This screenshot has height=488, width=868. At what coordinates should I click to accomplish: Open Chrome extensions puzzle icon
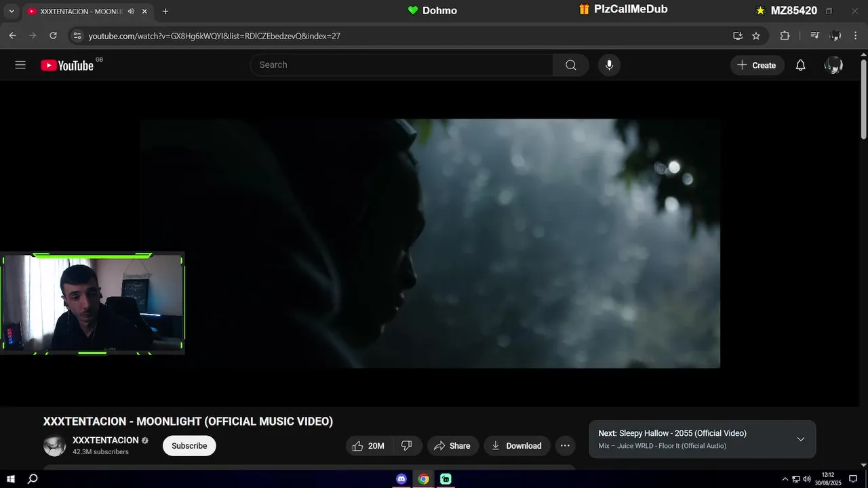(x=785, y=36)
